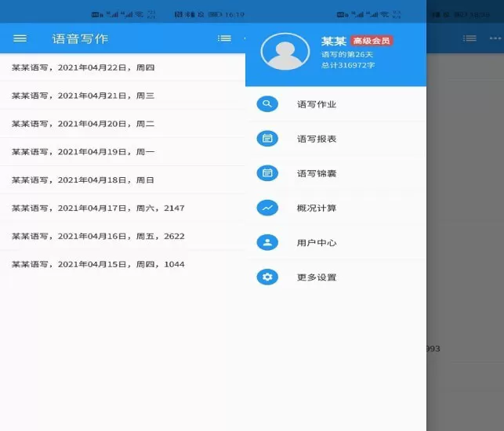The width and height of the screenshot is (504, 431).
Task: Open 语写锦囊 menu entry
Action: point(336,173)
